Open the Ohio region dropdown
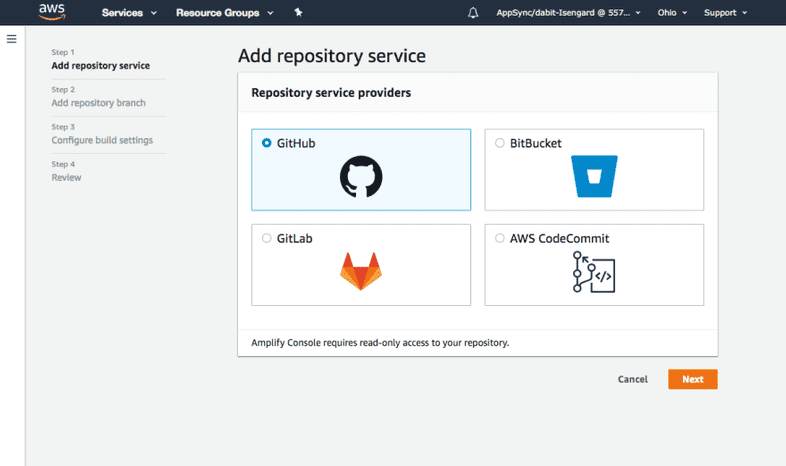This screenshot has width=786, height=466. (x=672, y=13)
